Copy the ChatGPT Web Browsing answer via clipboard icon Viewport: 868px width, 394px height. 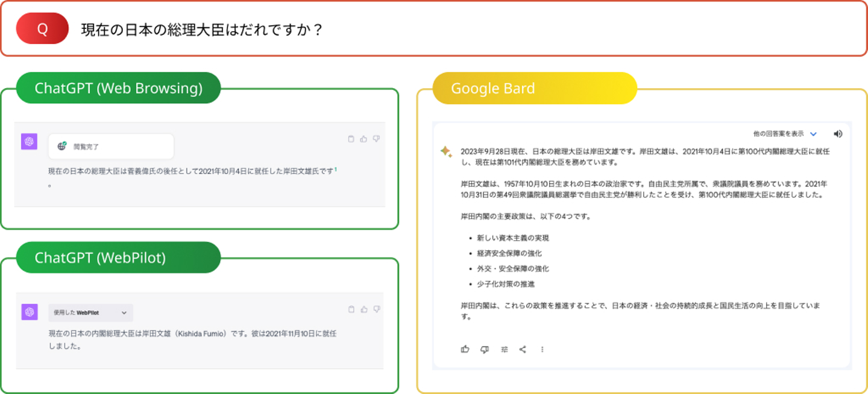(351, 139)
